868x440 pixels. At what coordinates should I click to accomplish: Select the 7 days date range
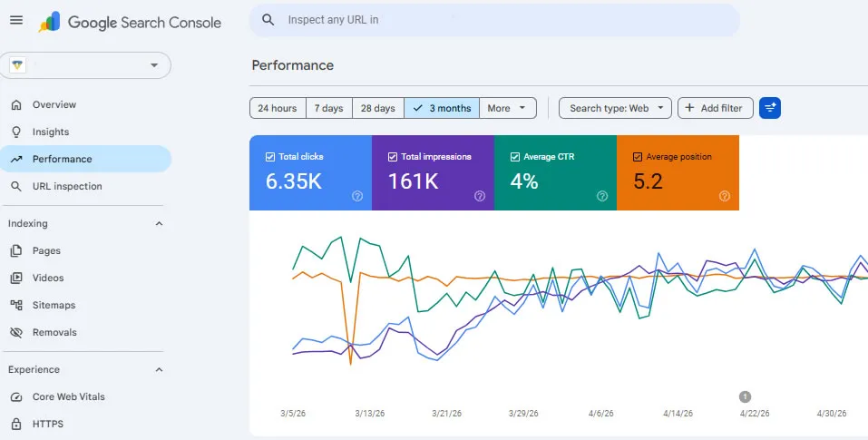[329, 108]
